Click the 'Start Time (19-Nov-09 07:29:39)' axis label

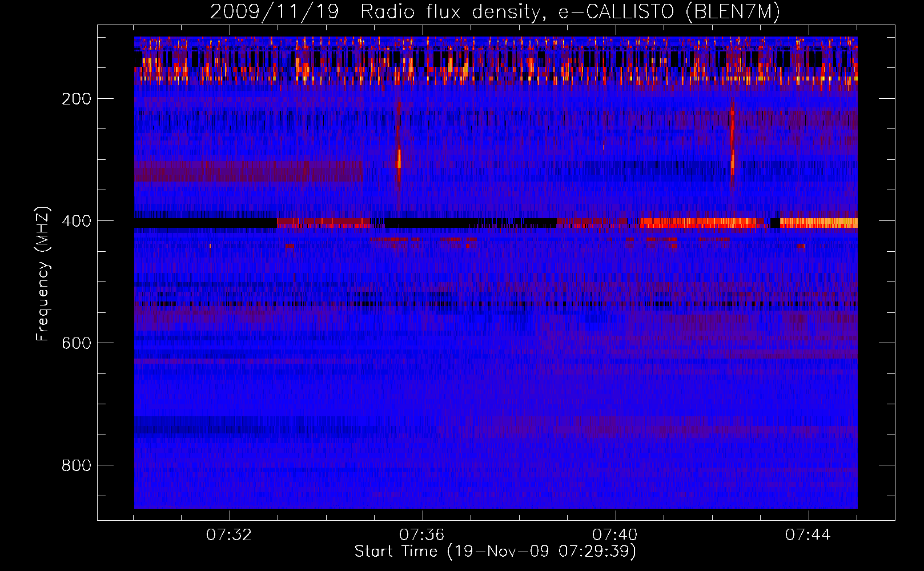coord(495,552)
